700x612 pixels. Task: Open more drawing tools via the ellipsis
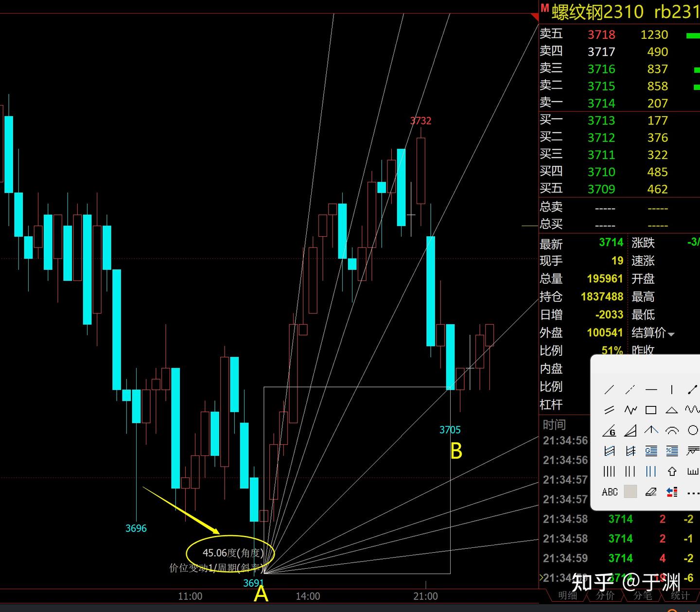(x=693, y=493)
